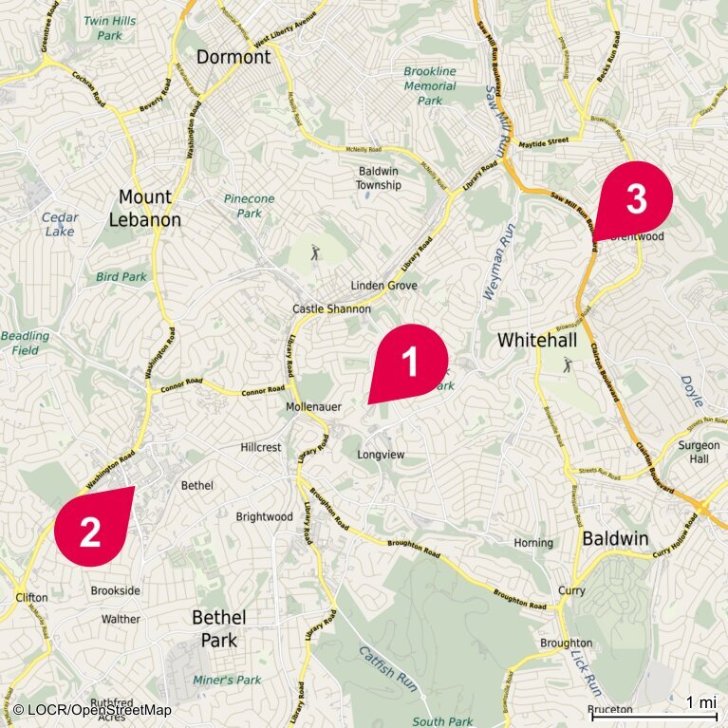Click the Surgeon Hall label
The height and width of the screenshot is (728, 728).
pyautogui.click(x=699, y=452)
